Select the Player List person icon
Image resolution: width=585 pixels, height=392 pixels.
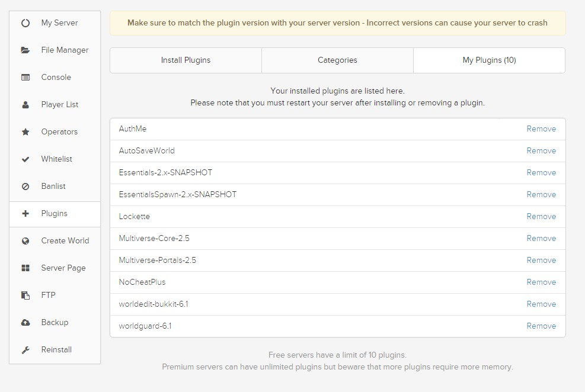[x=25, y=105]
